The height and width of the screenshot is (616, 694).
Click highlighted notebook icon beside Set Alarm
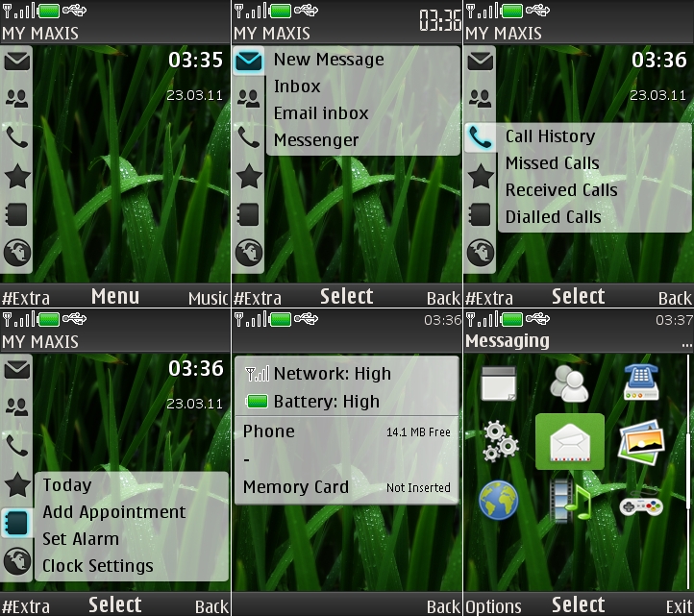click(16, 523)
